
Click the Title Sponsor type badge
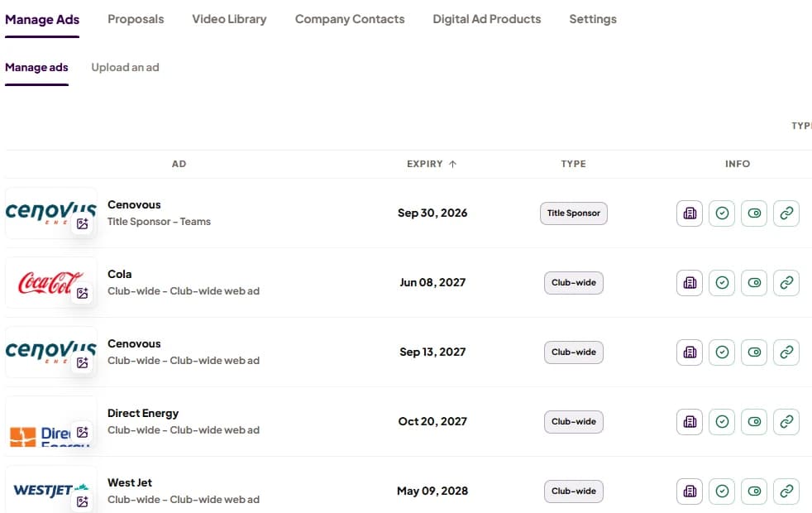click(x=574, y=213)
